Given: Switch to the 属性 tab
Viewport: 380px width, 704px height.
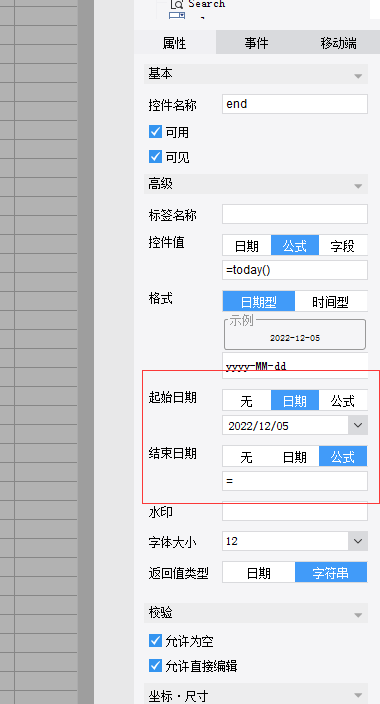Looking at the screenshot, I should coord(175,43).
